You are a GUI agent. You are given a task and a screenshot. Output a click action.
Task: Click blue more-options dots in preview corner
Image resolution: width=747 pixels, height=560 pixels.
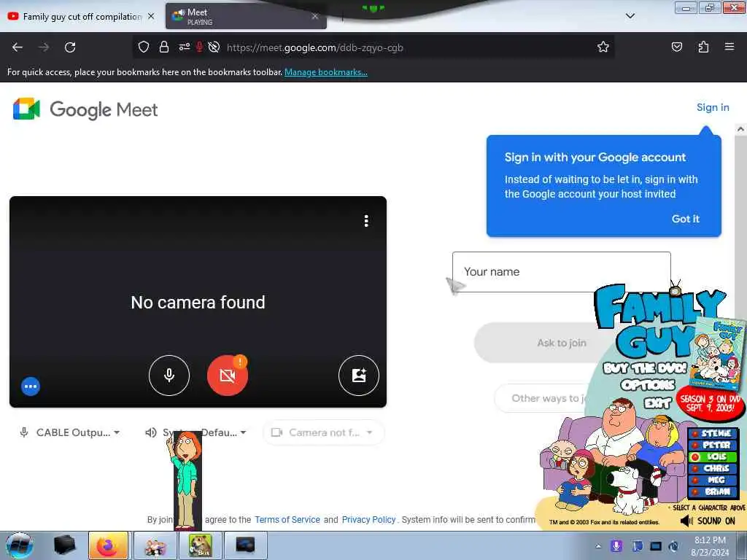(31, 386)
